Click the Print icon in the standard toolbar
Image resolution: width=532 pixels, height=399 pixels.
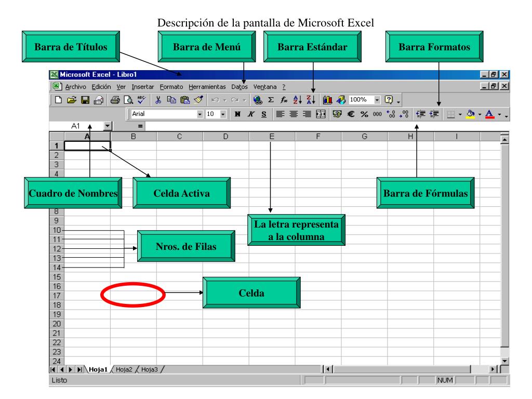click(x=115, y=100)
